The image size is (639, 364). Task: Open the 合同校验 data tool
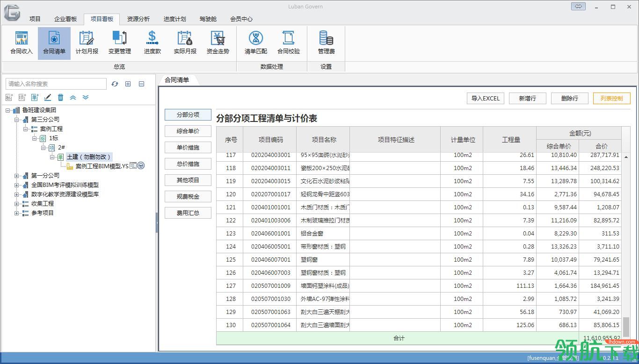click(289, 43)
